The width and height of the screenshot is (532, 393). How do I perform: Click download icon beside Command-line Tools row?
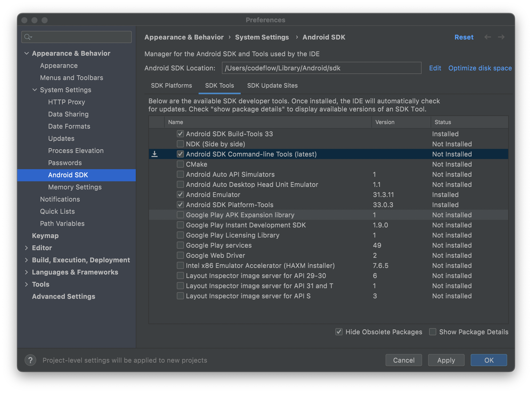155,154
